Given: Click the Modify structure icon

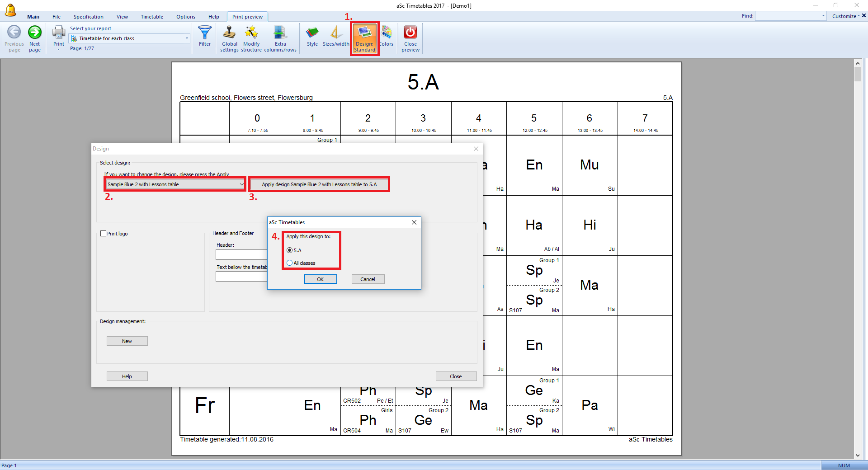Looking at the screenshot, I should (x=251, y=33).
